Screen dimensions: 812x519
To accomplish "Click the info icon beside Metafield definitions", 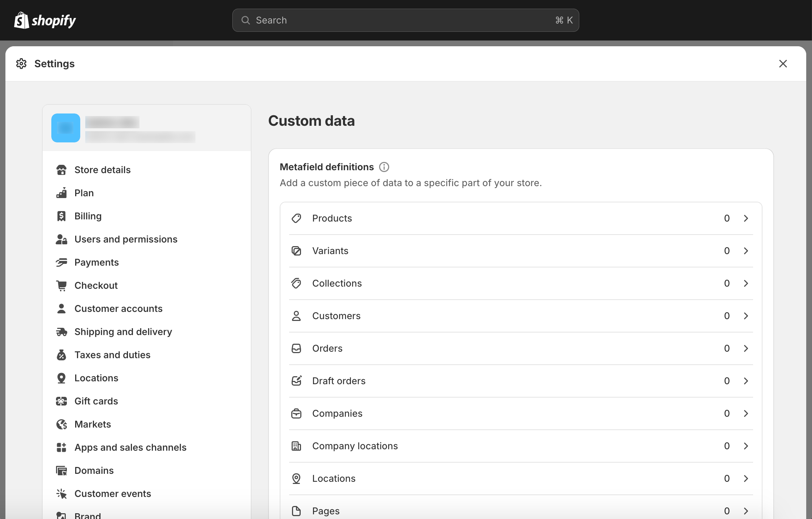I will pos(384,167).
